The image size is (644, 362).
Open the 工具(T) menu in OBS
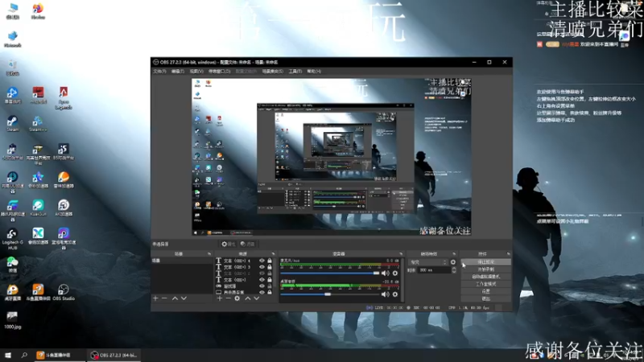coord(295,72)
